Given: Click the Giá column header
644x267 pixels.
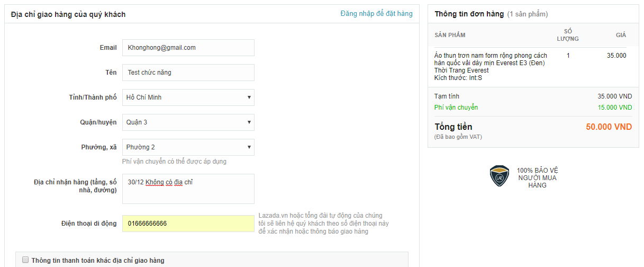Looking at the screenshot, I should [x=621, y=35].
